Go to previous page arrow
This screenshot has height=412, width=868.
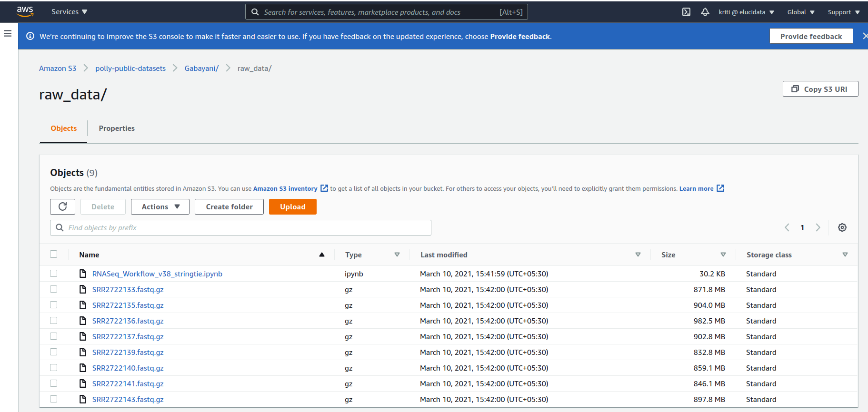787,227
